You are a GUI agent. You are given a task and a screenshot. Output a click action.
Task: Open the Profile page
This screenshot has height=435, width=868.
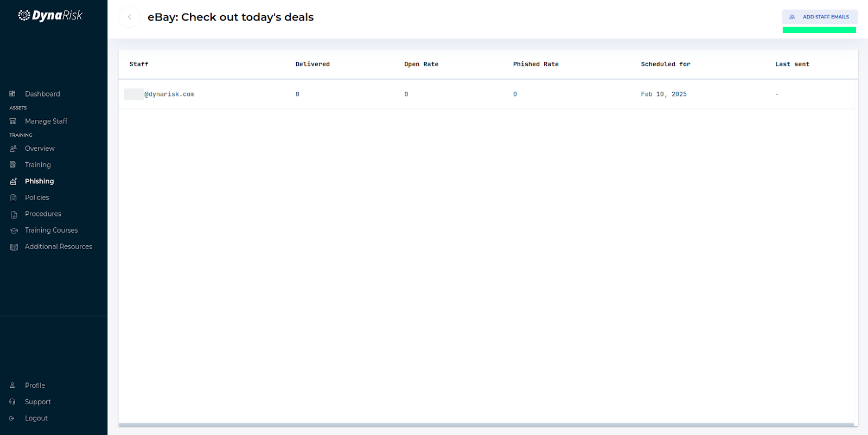(35, 385)
